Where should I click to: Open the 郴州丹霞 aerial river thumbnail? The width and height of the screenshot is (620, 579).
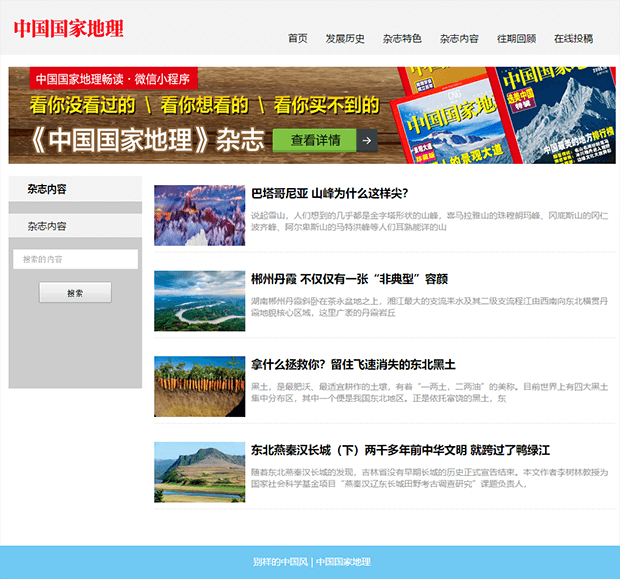(x=199, y=301)
